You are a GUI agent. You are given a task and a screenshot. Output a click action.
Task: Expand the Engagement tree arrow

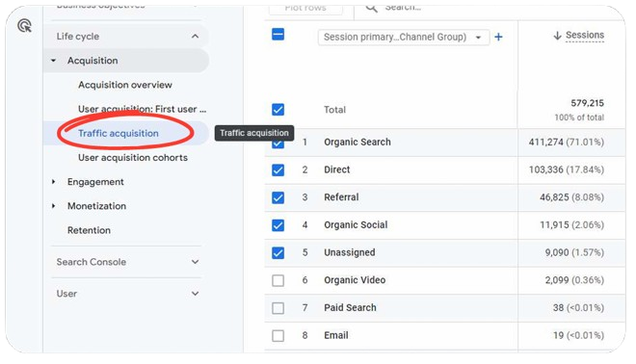point(53,182)
